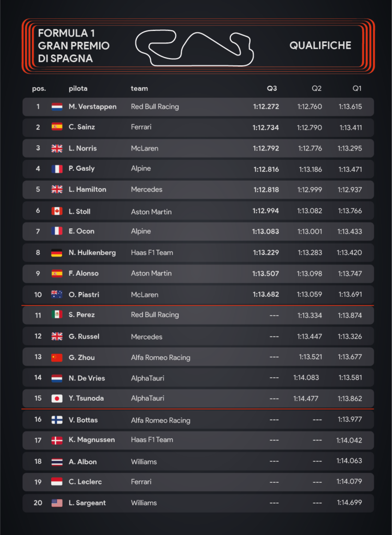Click the Mexican flag next to S. Perez
The height and width of the screenshot is (535, 392).
pos(57,315)
